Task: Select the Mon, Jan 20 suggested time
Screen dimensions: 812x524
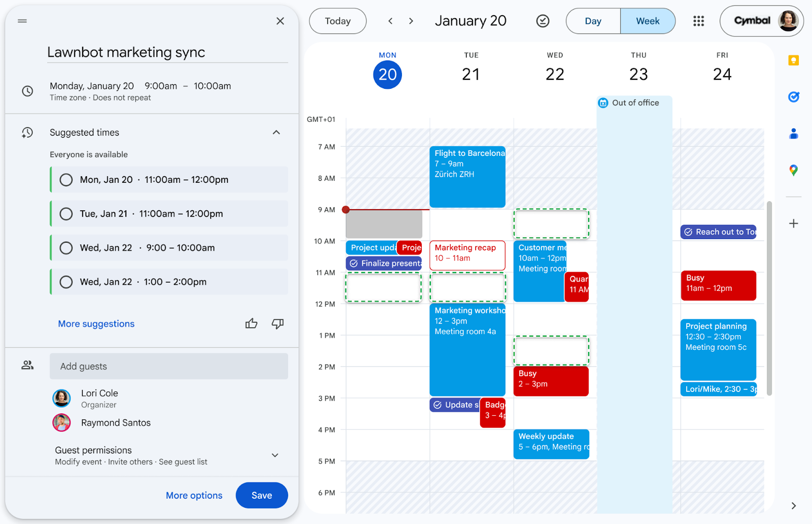Action: [66, 180]
